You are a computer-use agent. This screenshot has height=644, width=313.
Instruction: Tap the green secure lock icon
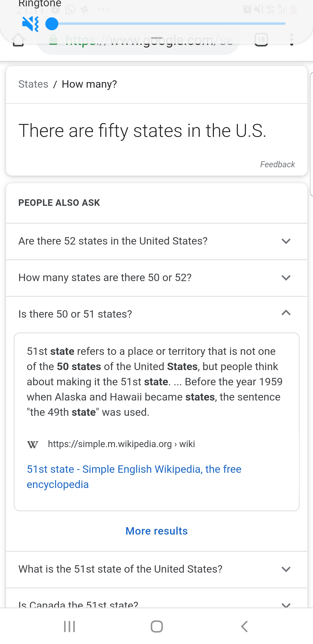53,40
